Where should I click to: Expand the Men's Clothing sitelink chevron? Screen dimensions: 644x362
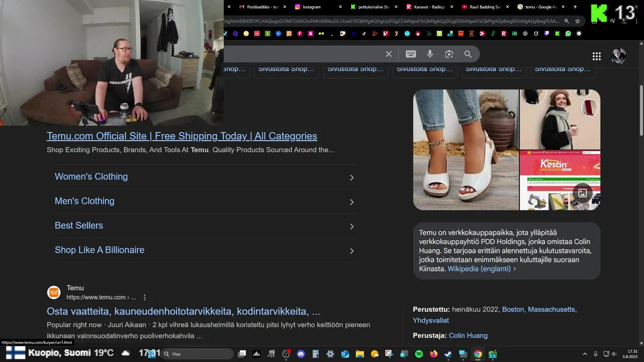pyautogui.click(x=352, y=202)
